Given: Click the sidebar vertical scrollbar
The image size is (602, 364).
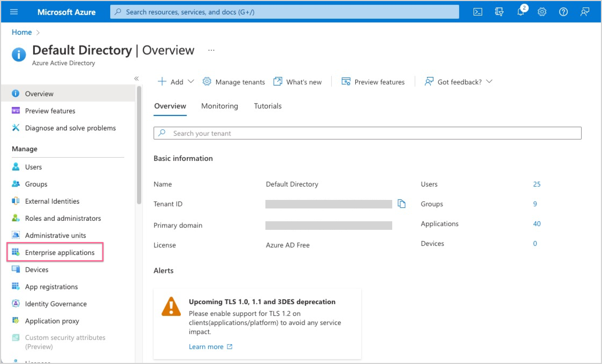Looking at the screenshot, I should (139, 144).
